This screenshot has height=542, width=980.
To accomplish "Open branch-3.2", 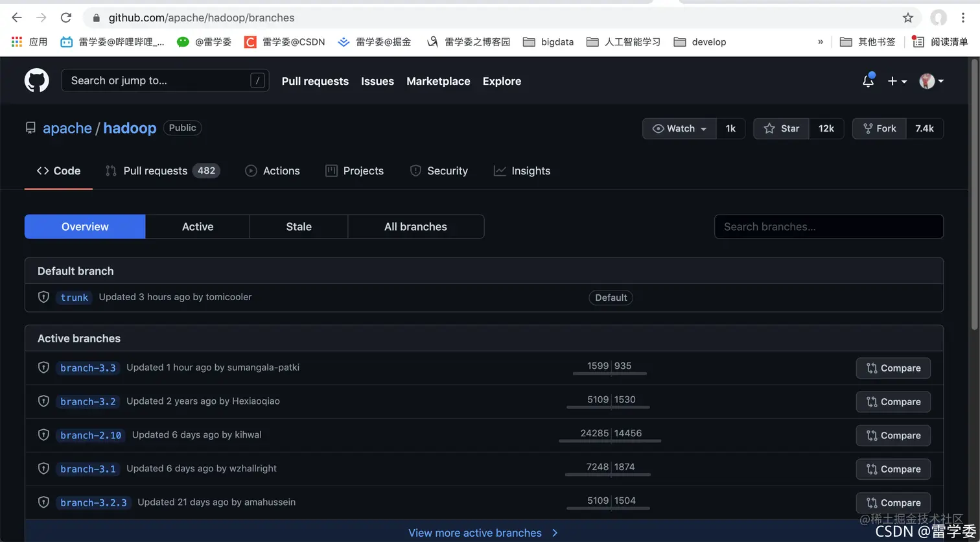I will tap(88, 402).
